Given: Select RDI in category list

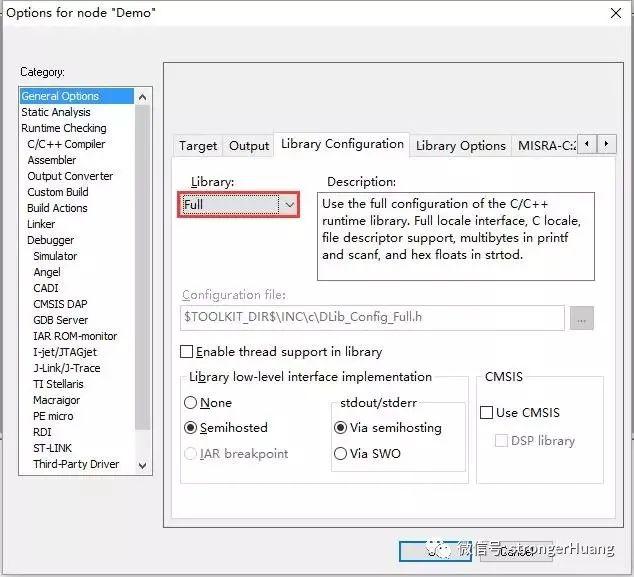Looking at the screenshot, I should click(x=77, y=432).
